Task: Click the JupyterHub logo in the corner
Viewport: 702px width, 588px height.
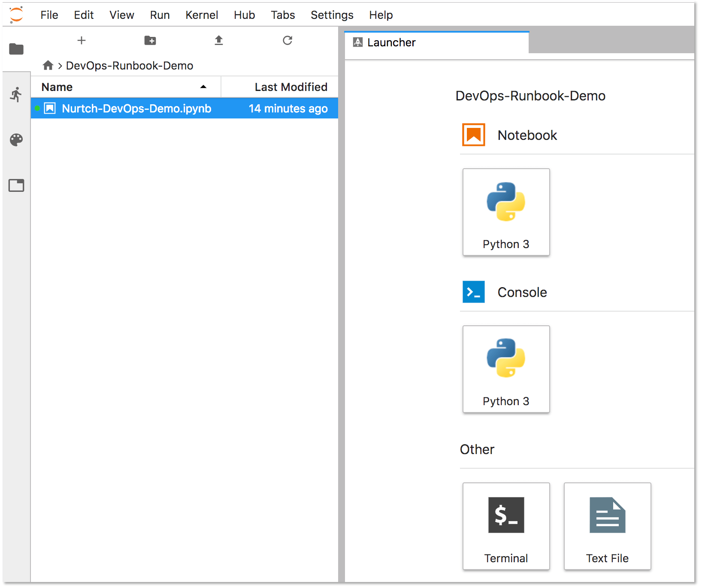Action: tap(16, 14)
